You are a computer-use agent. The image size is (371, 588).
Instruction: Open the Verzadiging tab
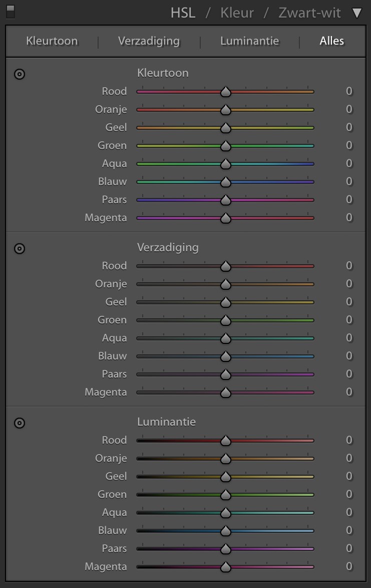coord(149,41)
